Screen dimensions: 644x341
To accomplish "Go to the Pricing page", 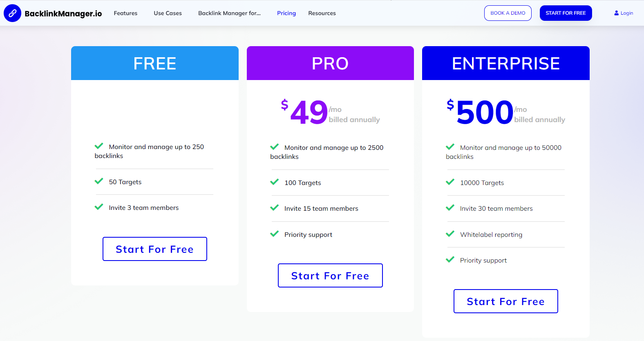I will [x=286, y=13].
